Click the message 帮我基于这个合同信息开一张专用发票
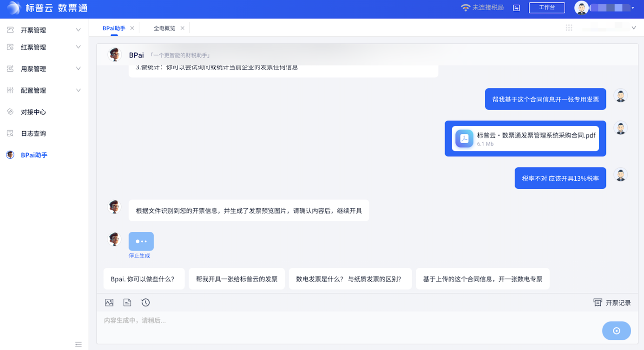The width and height of the screenshot is (644, 350). click(545, 99)
